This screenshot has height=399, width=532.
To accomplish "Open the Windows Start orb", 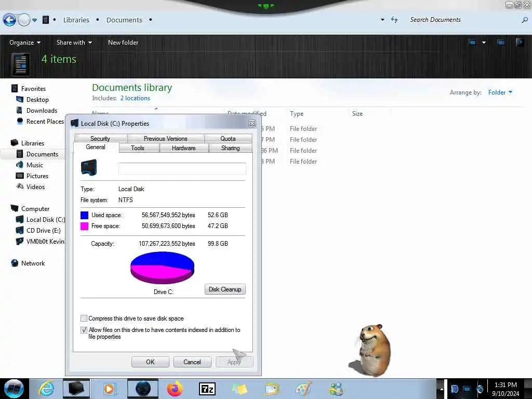I will pyautogui.click(x=14, y=389).
